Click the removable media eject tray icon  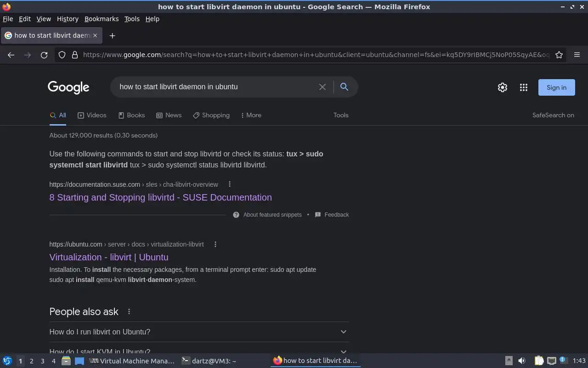tap(509, 361)
